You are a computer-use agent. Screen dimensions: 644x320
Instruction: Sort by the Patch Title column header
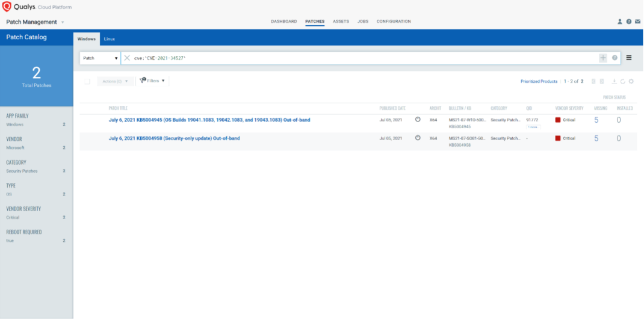[x=119, y=108]
